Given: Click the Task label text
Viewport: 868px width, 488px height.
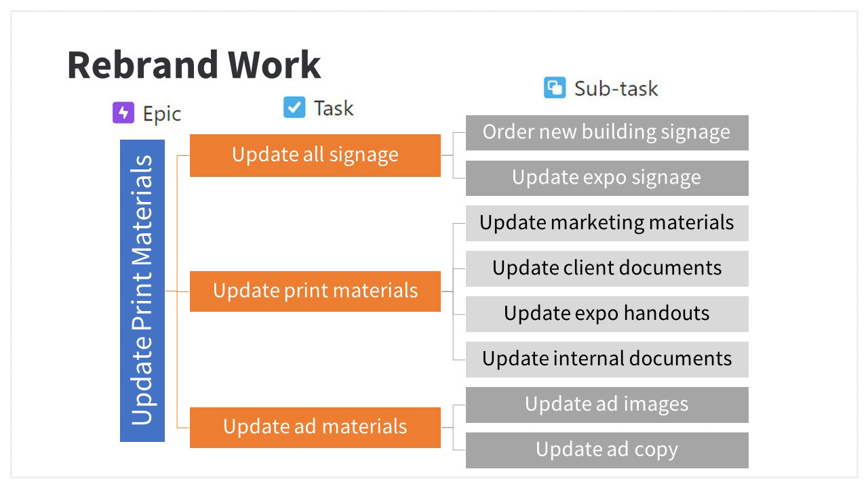Looking at the screenshot, I should coord(333,108).
